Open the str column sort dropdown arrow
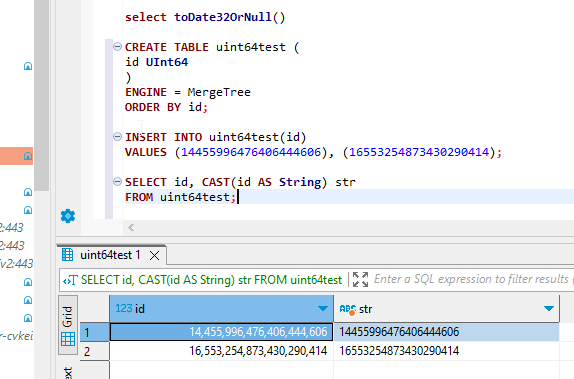Image resolution: width=574 pixels, height=379 pixels. [549, 309]
